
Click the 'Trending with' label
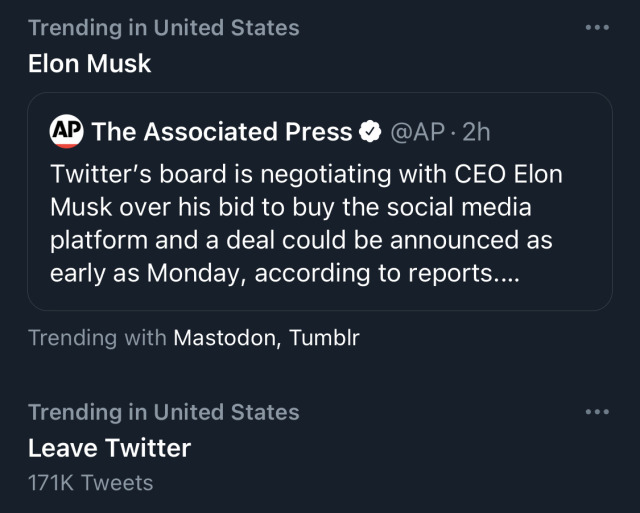point(97,338)
